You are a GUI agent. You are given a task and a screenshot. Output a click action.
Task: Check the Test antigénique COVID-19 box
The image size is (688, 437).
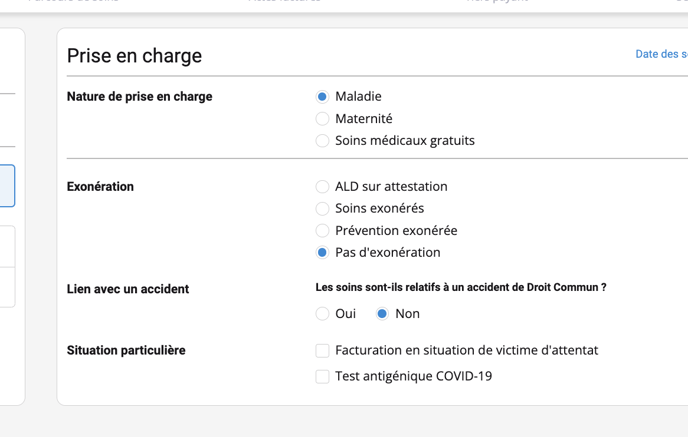pyautogui.click(x=322, y=377)
